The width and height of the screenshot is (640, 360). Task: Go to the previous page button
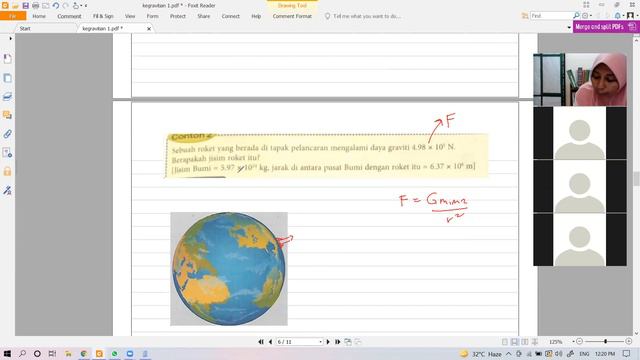[270, 342]
